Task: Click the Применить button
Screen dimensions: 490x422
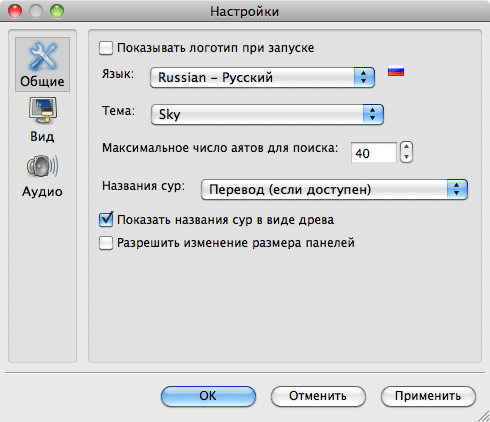Action: (428, 396)
